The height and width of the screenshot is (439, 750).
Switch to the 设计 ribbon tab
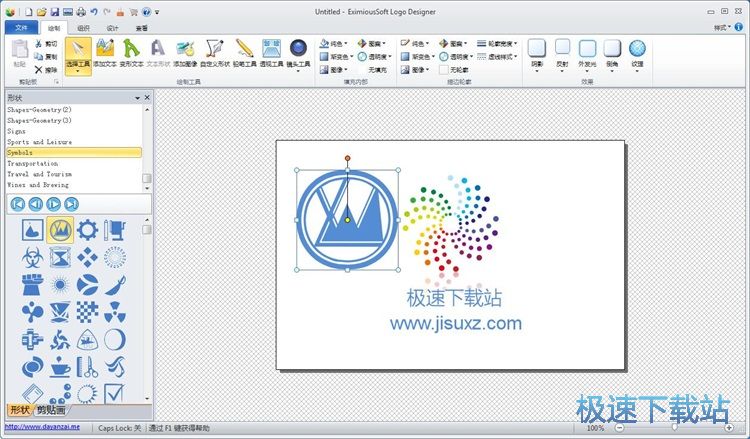(112, 29)
